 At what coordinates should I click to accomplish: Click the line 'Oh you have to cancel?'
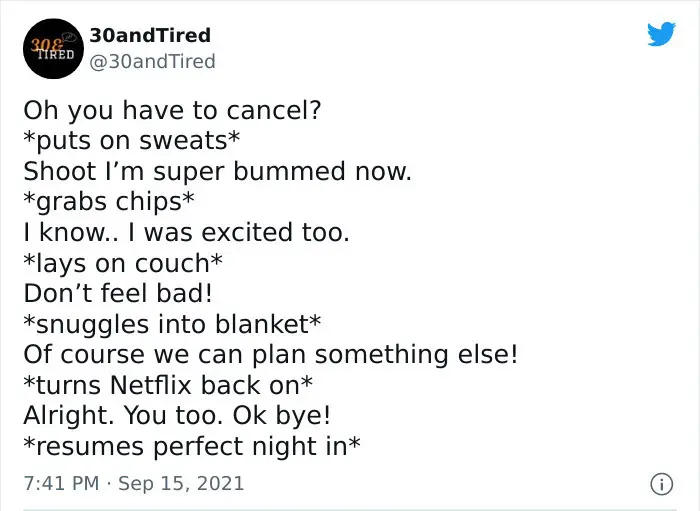coord(172,110)
